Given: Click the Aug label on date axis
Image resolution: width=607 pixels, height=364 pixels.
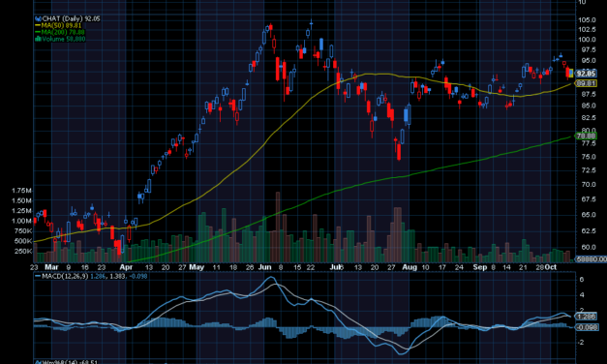Looking at the screenshot, I should click(x=410, y=267).
